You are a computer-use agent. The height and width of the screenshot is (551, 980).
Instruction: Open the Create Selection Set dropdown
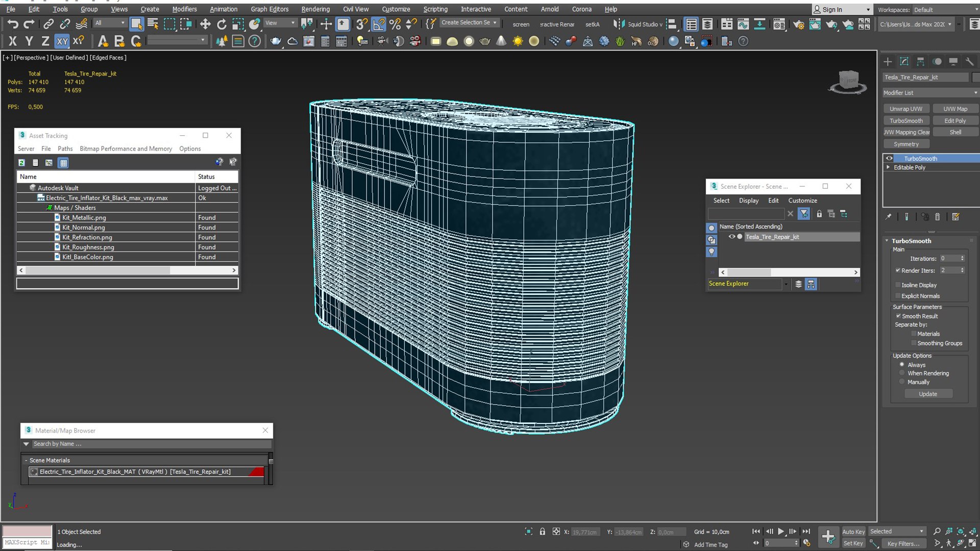click(x=469, y=22)
